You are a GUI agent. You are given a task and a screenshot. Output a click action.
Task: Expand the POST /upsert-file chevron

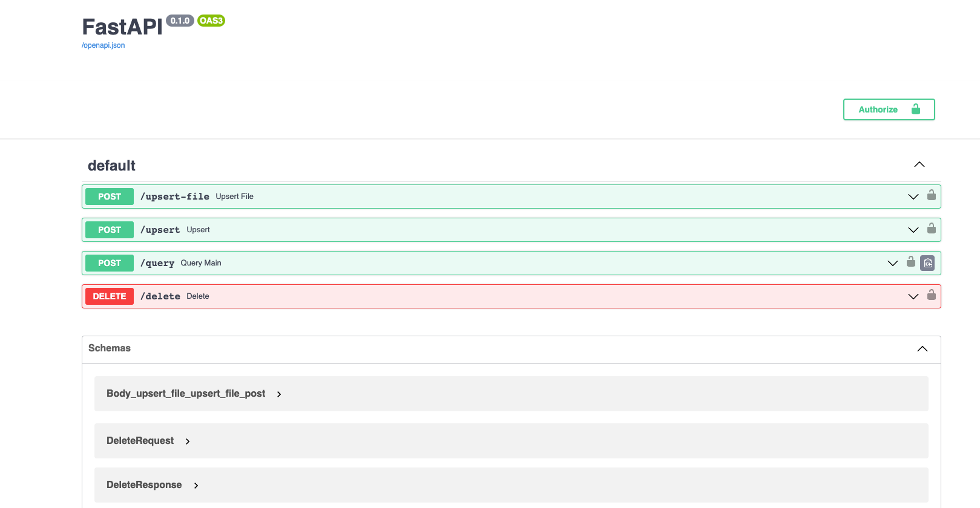[x=913, y=197]
